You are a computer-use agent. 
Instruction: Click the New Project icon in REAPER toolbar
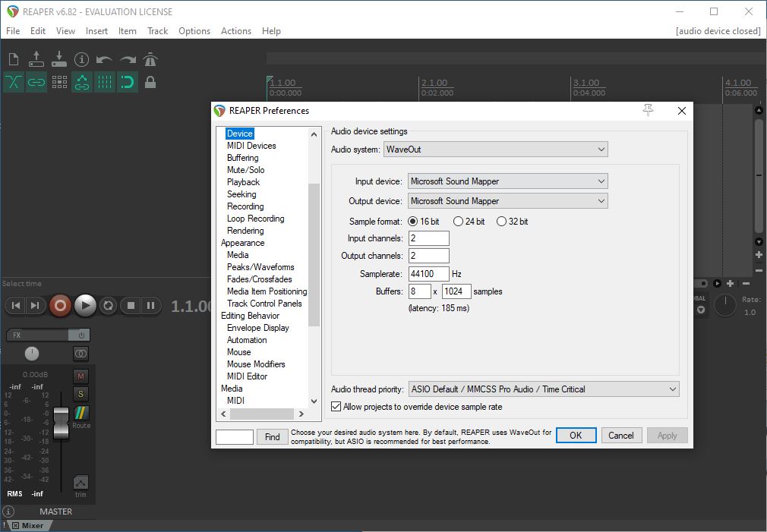pyautogui.click(x=14, y=59)
